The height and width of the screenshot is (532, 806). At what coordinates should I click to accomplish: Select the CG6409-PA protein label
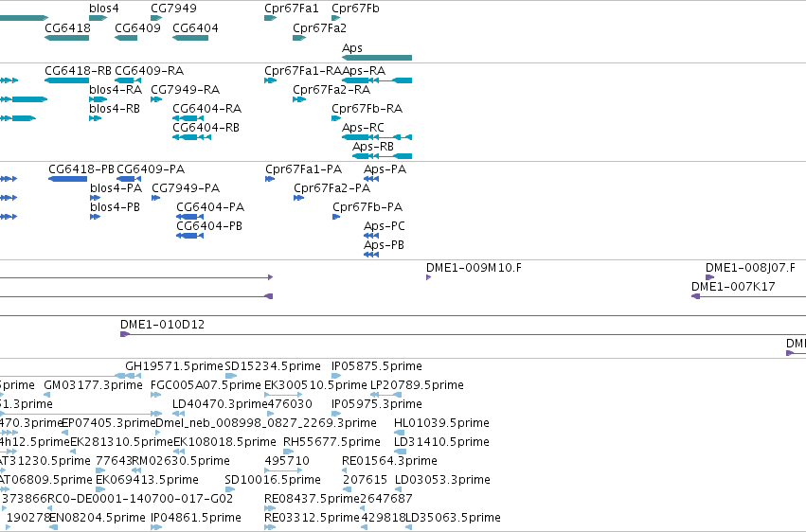pos(151,168)
